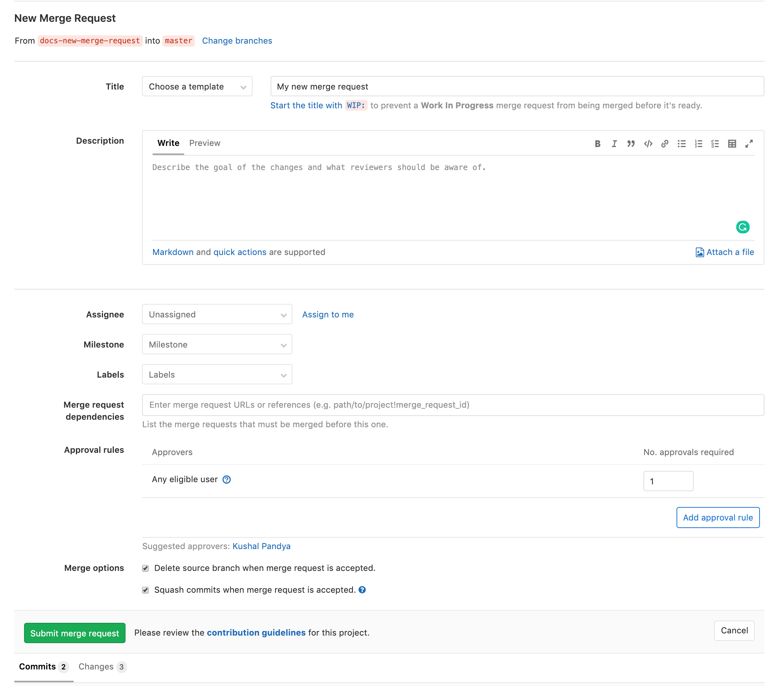The width and height of the screenshot is (784, 686).
Task: Expand the Choose a template dropdown
Action: [197, 86]
